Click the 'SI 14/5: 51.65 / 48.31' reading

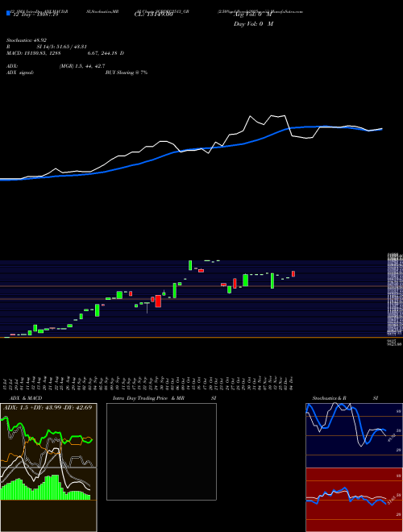pyautogui.click(x=63, y=48)
